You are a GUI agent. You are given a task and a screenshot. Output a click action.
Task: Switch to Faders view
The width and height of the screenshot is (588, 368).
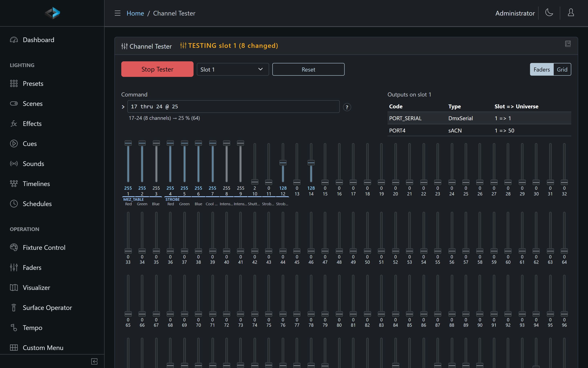[x=542, y=70]
